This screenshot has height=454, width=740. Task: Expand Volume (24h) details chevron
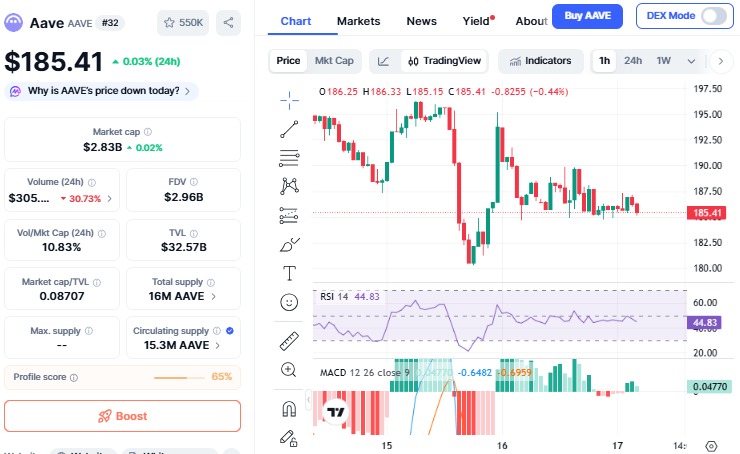pos(109,199)
